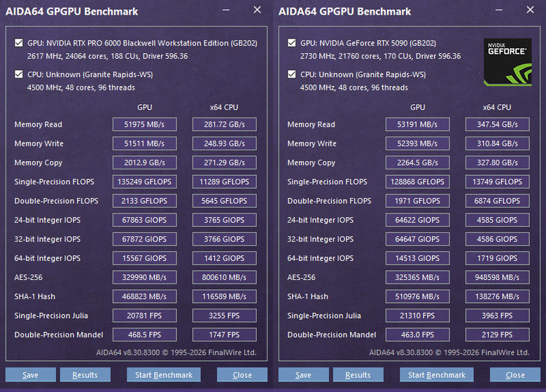Select 64647 GIOPS 32-bit integer result

pyautogui.click(x=417, y=239)
